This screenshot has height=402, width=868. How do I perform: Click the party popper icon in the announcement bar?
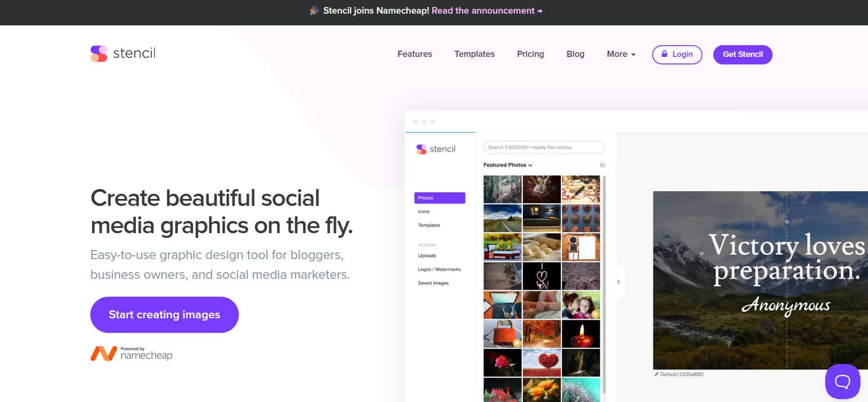pos(314,10)
